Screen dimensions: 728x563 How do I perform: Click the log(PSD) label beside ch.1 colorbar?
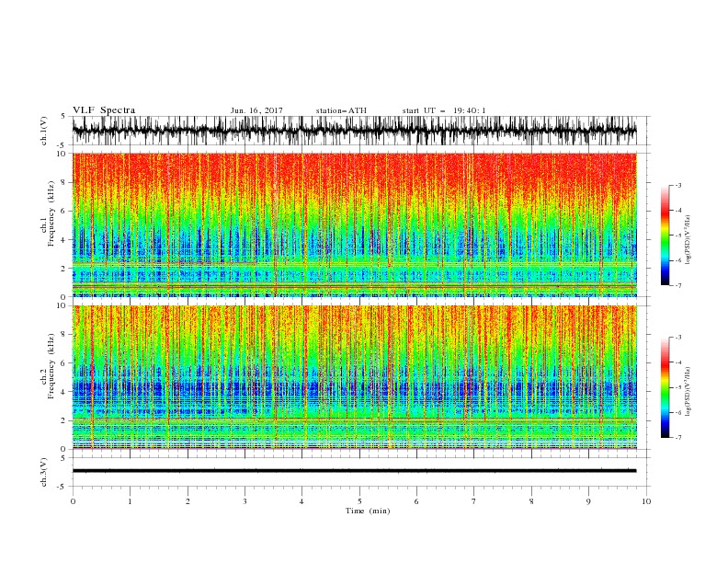coord(688,240)
